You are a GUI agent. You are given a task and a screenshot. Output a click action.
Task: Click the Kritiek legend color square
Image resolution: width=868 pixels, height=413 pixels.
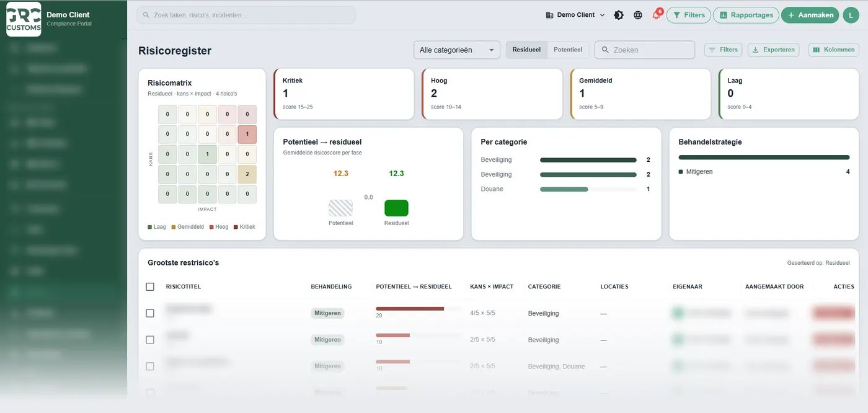pyautogui.click(x=236, y=227)
